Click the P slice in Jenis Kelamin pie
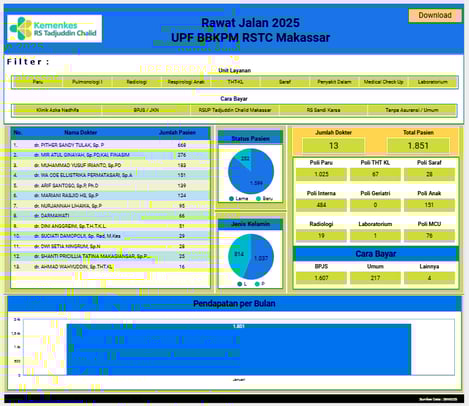 coord(238,255)
